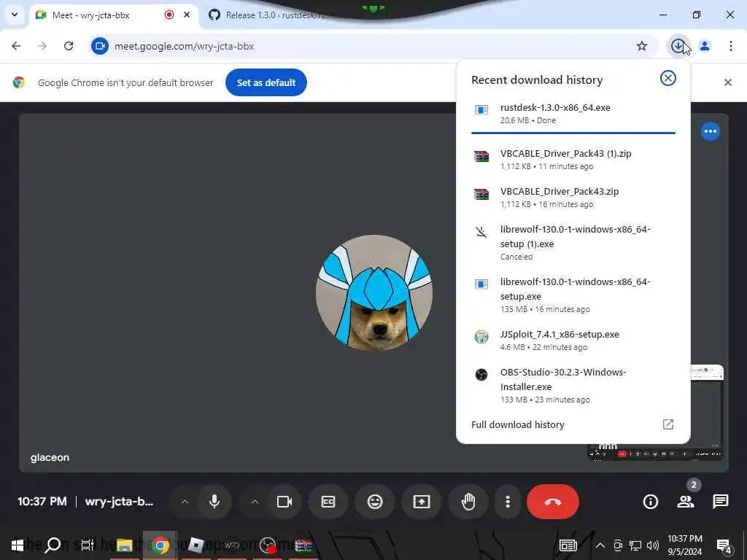The image size is (747, 560).
Task: Click Full download history link
Action: pos(518,424)
